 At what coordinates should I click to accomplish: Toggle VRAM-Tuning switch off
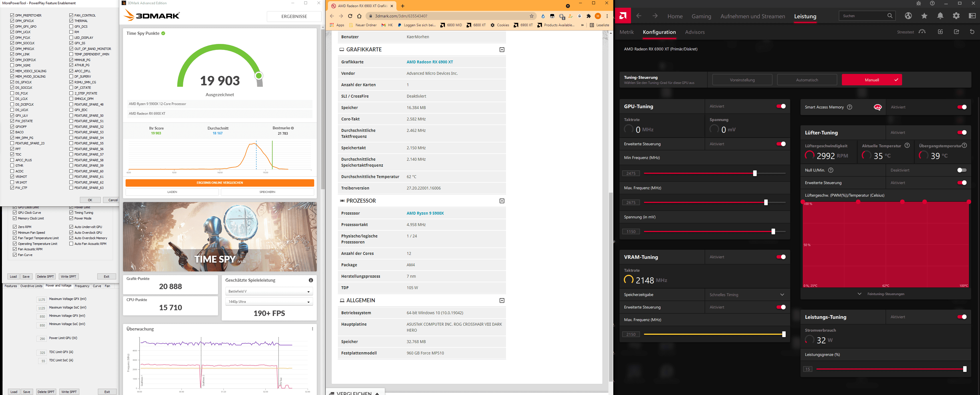tap(781, 257)
